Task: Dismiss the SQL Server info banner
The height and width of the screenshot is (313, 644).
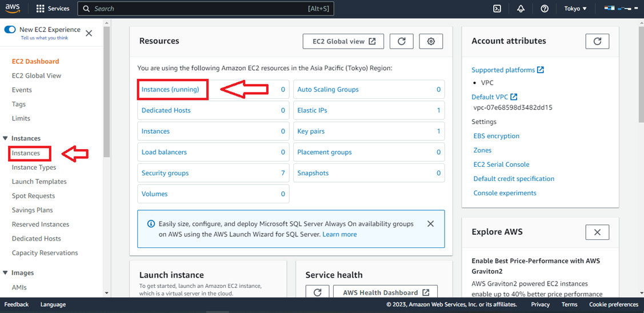Action: point(430,224)
